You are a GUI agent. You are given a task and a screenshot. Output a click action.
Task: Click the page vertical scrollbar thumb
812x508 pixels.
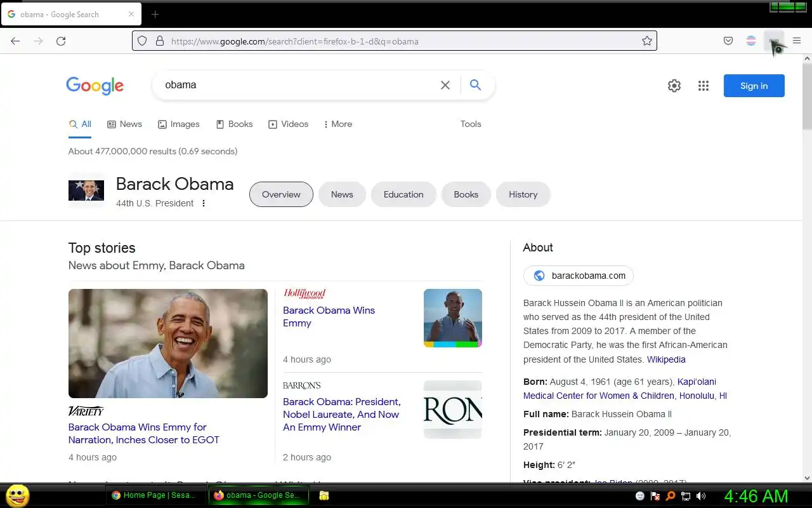point(807,95)
